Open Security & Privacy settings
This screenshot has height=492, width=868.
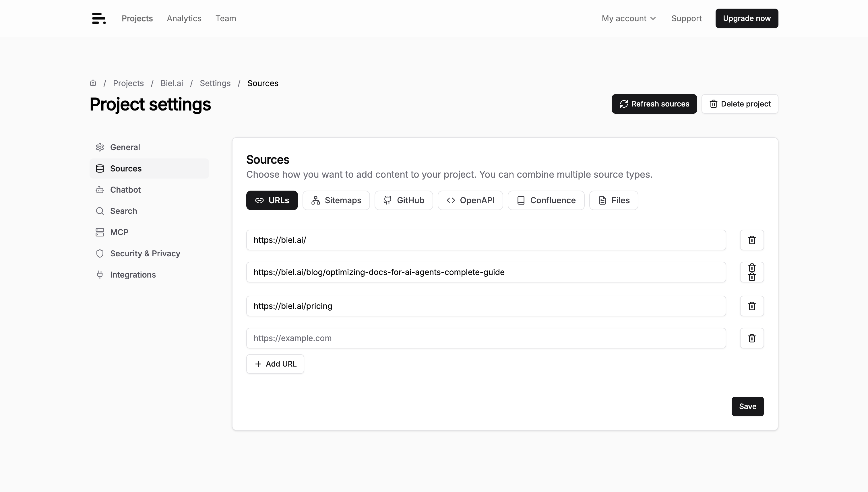pyautogui.click(x=149, y=253)
